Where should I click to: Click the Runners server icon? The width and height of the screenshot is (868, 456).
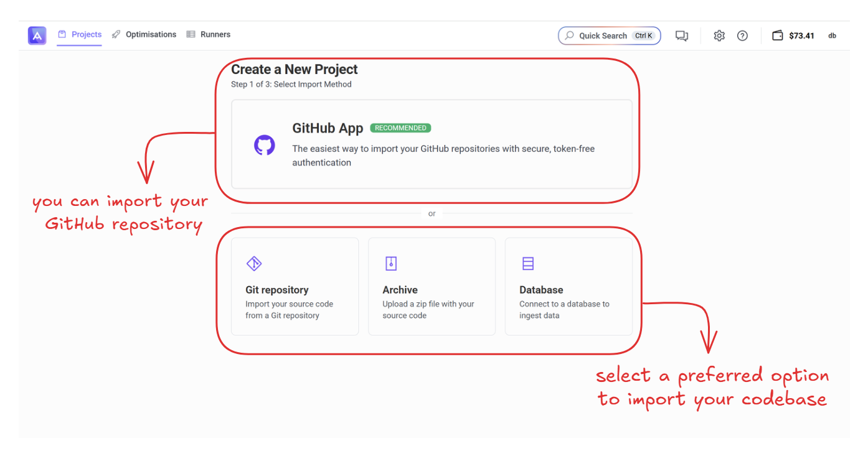pos(191,35)
